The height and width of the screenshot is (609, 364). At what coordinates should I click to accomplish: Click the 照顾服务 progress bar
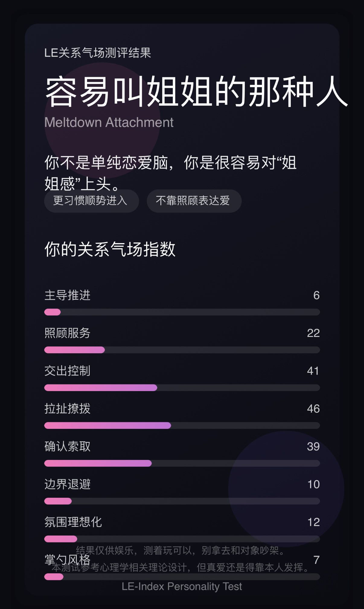tap(182, 350)
